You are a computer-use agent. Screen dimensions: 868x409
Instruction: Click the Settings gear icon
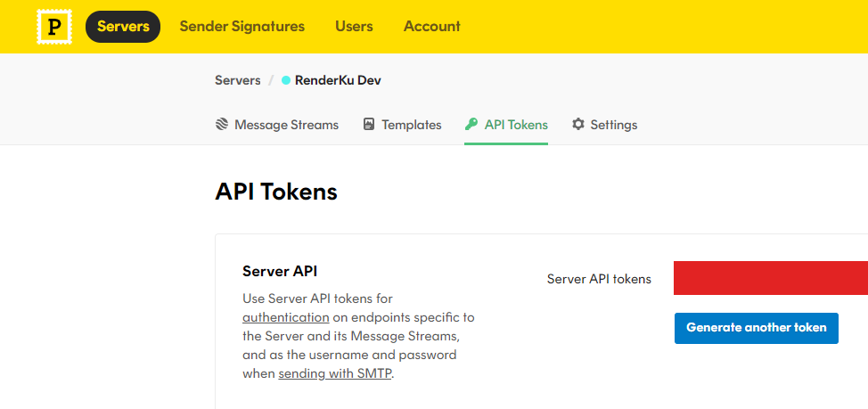click(x=578, y=124)
